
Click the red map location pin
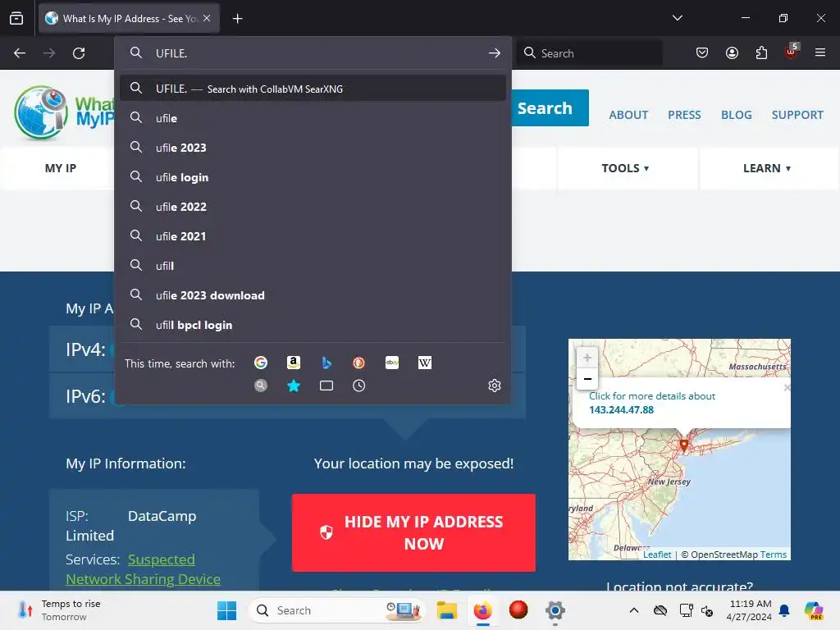point(683,444)
